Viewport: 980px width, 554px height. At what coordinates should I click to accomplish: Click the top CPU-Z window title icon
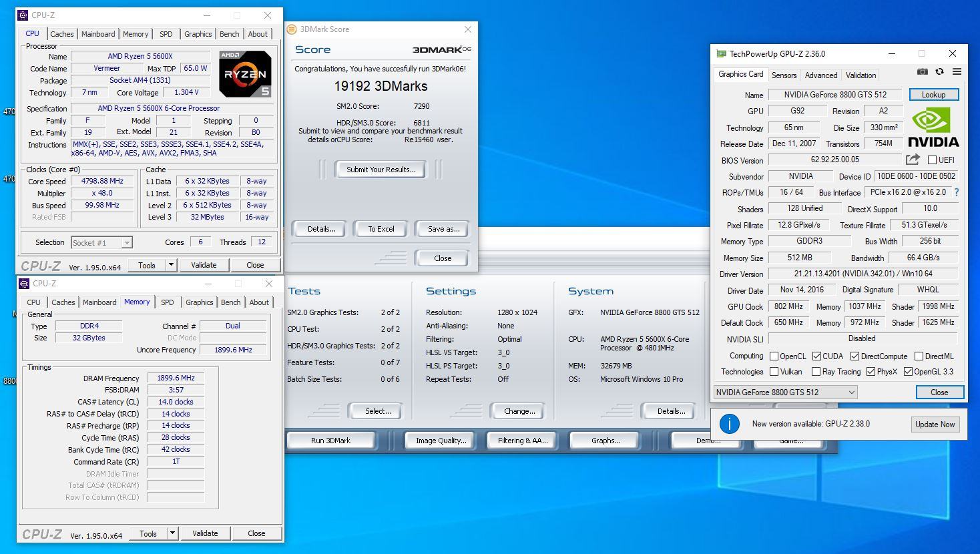coord(23,15)
